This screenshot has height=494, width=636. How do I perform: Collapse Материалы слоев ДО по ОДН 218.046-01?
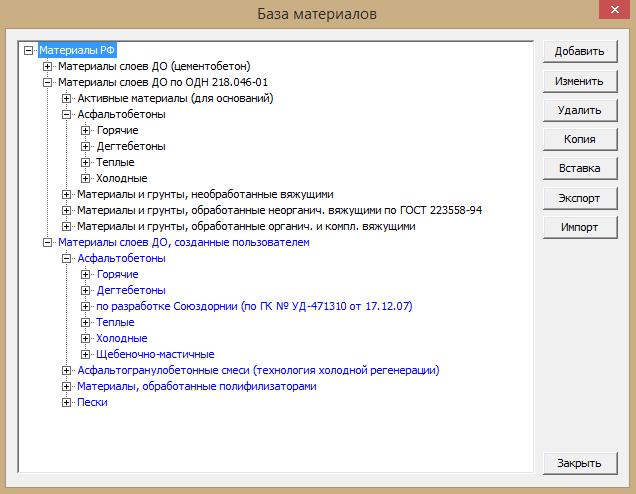(x=47, y=83)
